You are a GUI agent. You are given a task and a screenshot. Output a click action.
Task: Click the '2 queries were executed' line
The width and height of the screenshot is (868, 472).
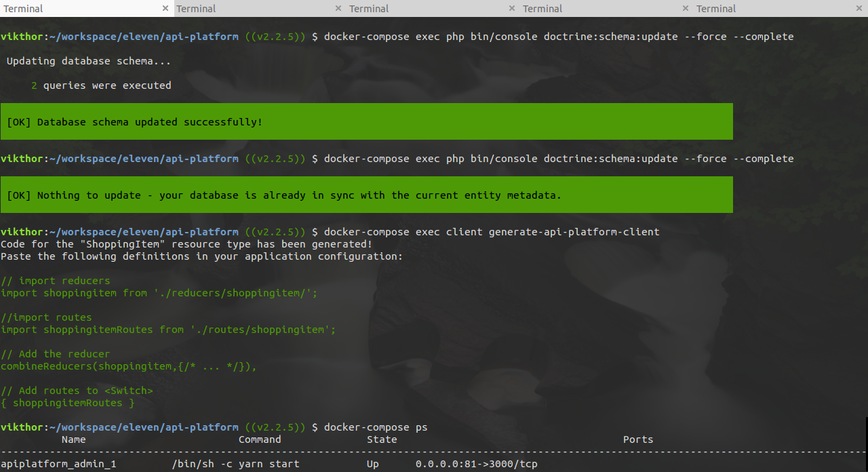click(101, 85)
